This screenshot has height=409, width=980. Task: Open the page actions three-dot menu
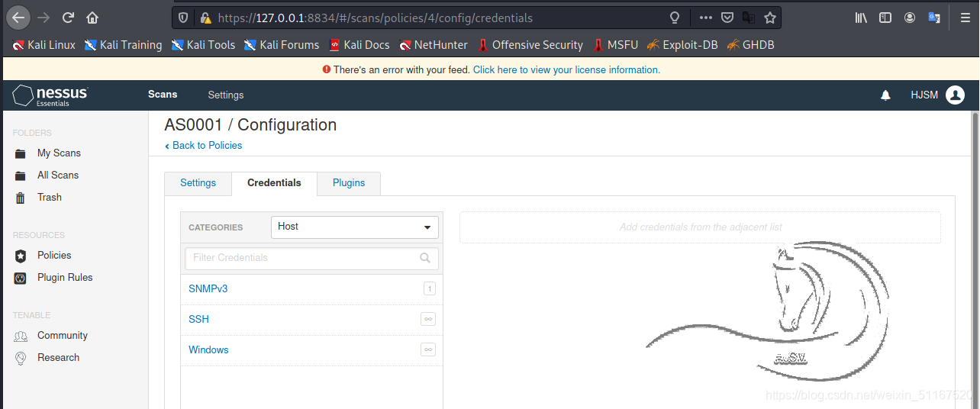point(706,17)
